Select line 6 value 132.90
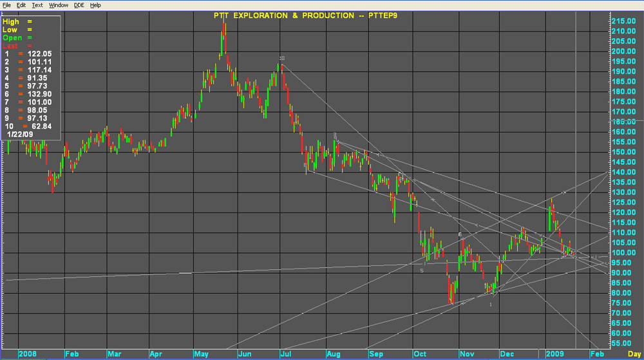The width and height of the screenshot is (644, 360). click(39, 94)
